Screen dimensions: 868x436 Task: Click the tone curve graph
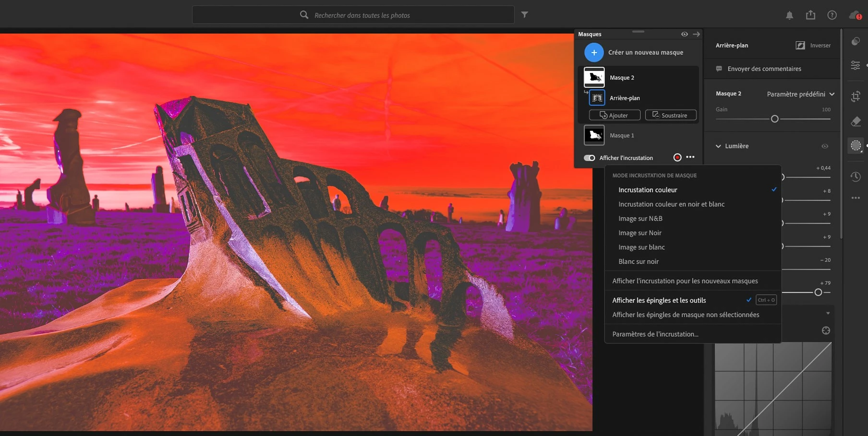click(773, 389)
